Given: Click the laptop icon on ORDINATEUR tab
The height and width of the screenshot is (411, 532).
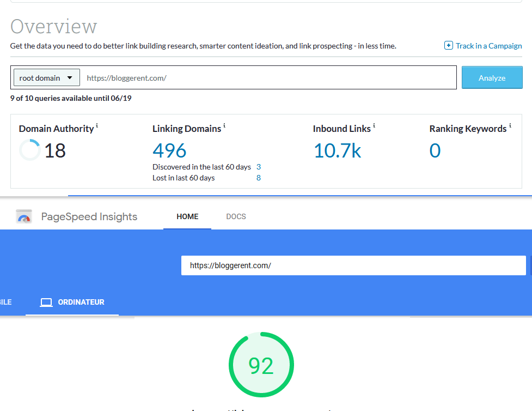Looking at the screenshot, I should pyautogui.click(x=46, y=303).
